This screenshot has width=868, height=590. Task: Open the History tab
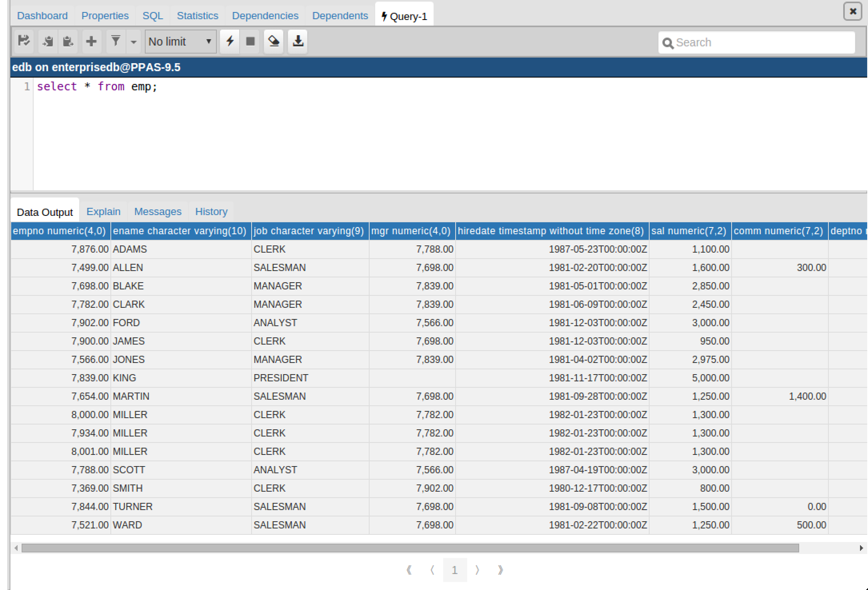pos(211,211)
